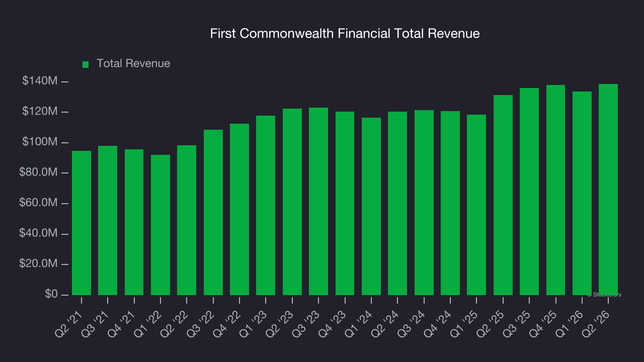Click the Q1 '22 revenue bar
This screenshot has height=362, width=644.
[x=160, y=225]
